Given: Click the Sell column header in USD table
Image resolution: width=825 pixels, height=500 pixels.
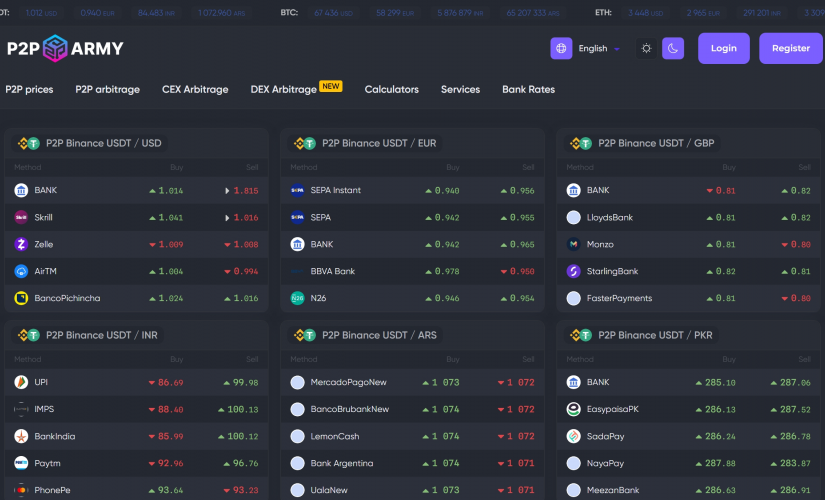Looking at the screenshot, I should (x=252, y=167).
